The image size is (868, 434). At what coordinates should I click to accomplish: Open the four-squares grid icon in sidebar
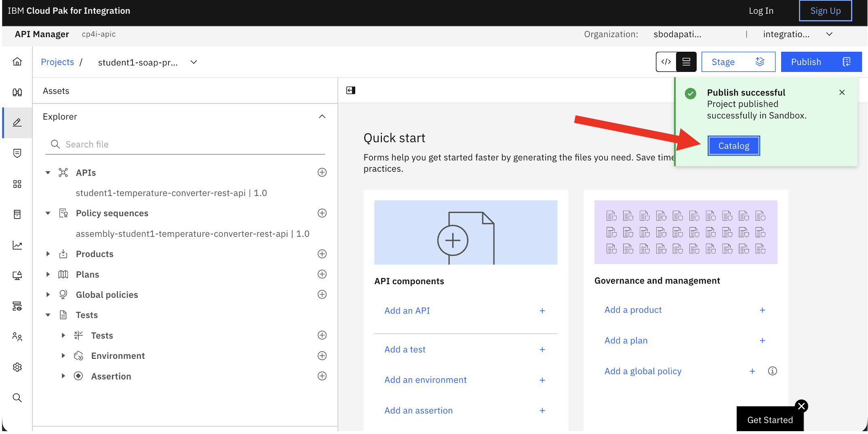(x=17, y=184)
